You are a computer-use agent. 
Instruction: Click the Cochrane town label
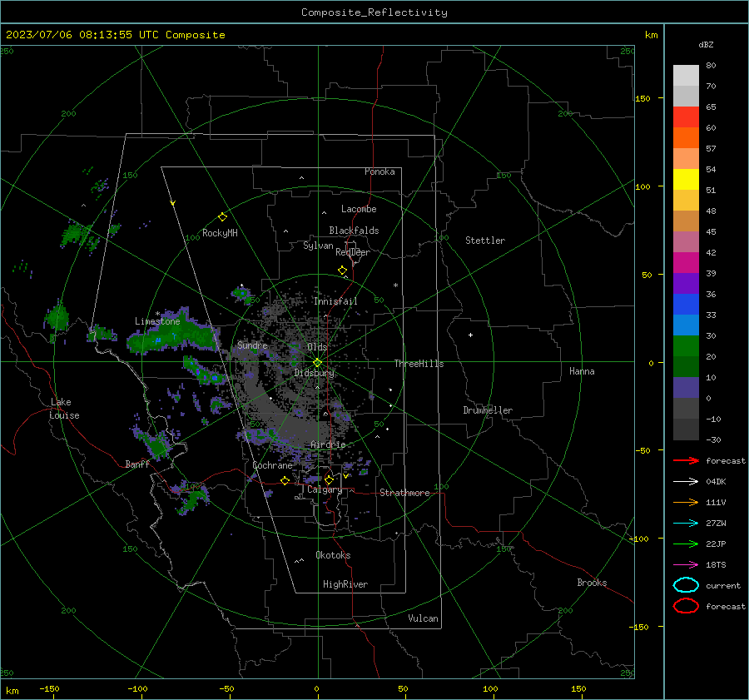pyautogui.click(x=272, y=465)
